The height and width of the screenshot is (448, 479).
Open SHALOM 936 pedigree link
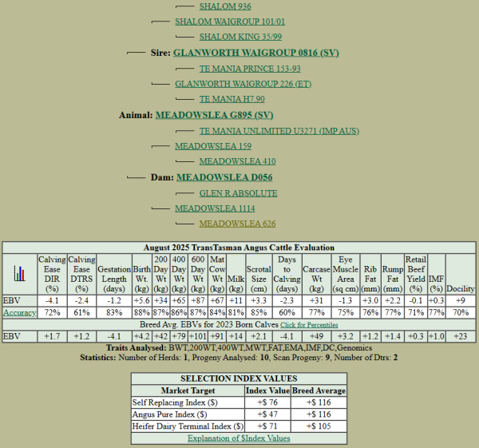pos(225,6)
